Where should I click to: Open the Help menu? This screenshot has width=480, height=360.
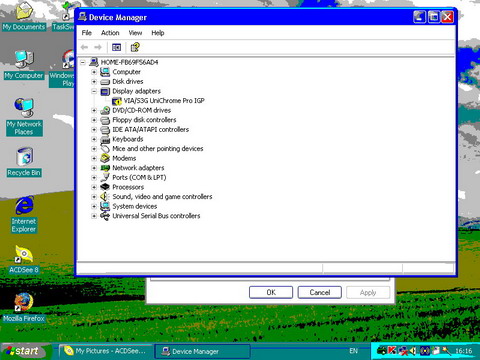pos(158,33)
